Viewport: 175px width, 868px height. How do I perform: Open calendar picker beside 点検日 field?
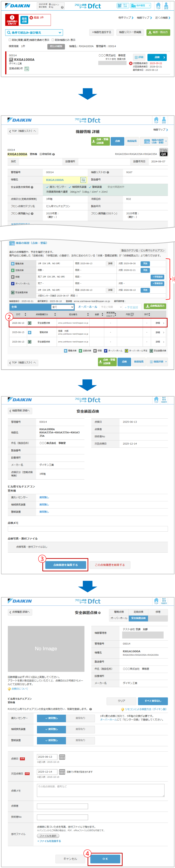[62, 757]
